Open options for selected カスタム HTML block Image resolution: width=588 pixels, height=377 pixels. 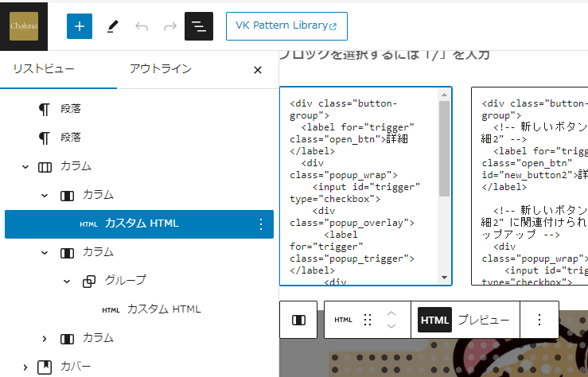point(261,224)
